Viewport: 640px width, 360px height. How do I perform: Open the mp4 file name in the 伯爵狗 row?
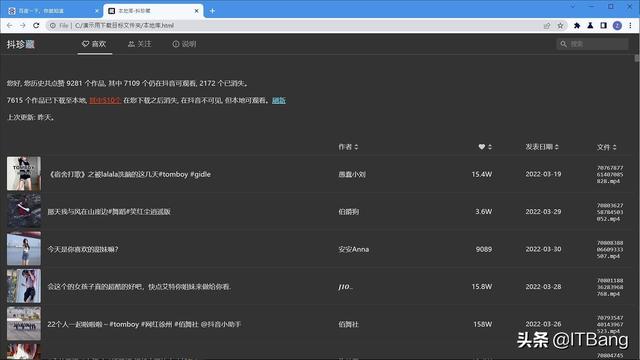point(610,212)
